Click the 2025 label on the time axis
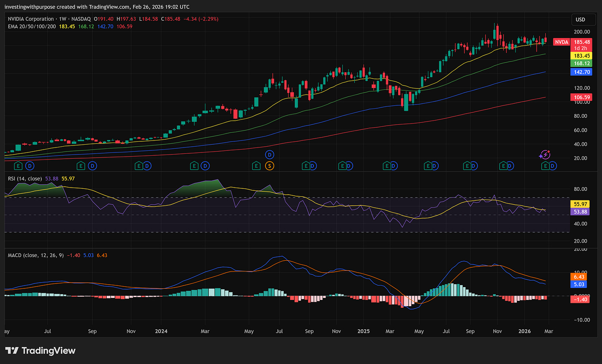Screen dimensions: 602x364 coord(363,331)
